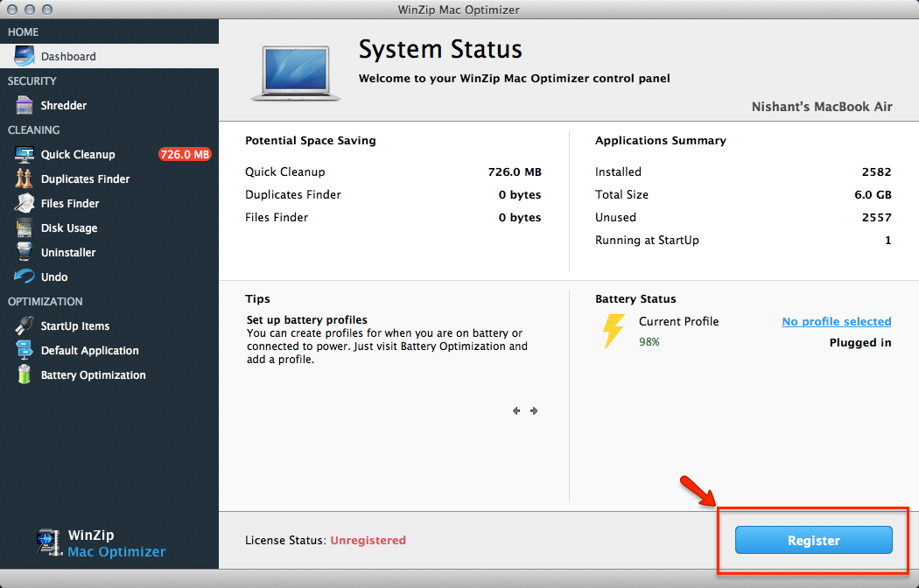Click the WinZip Mac Optimizer logo

point(102,543)
